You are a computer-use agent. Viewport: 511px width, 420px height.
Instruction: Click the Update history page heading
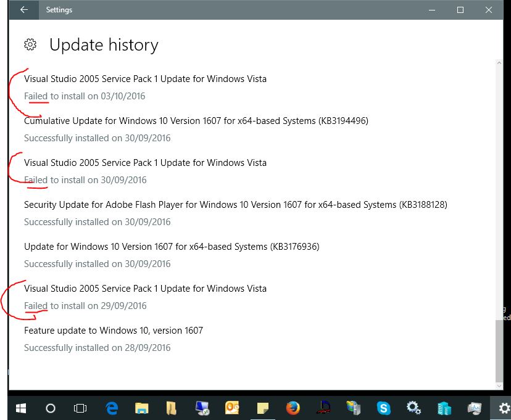[x=104, y=45]
